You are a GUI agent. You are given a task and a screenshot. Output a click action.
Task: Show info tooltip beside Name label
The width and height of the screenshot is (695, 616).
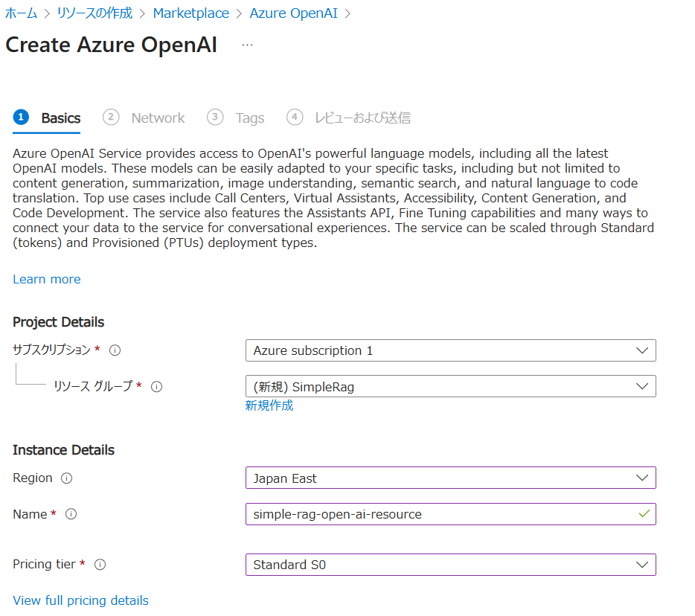coord(71,514)
